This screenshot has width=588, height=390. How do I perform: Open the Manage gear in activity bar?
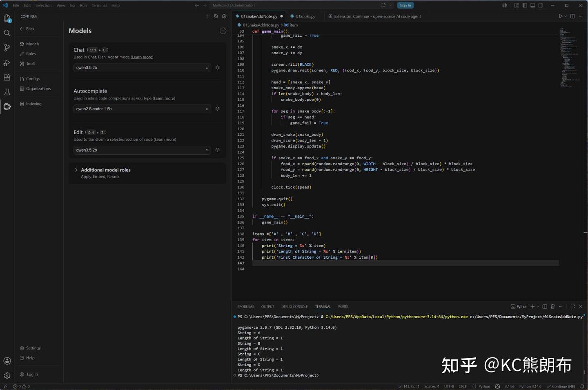click(7, 375)
